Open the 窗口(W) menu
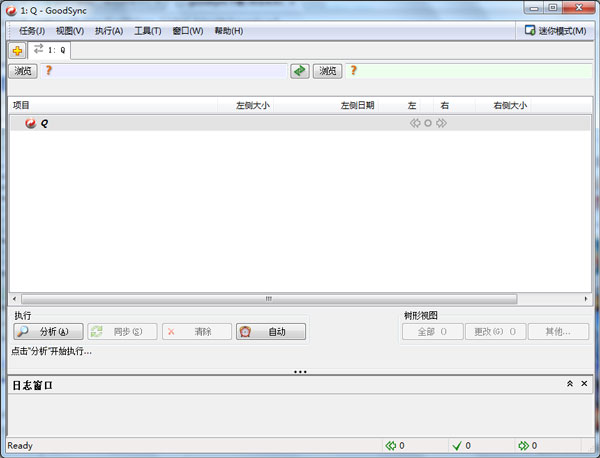 pos(188,31)
